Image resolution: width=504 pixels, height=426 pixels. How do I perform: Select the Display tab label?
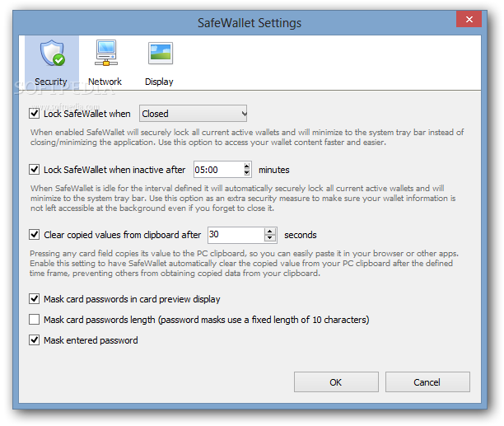click(x=159, y=82)
